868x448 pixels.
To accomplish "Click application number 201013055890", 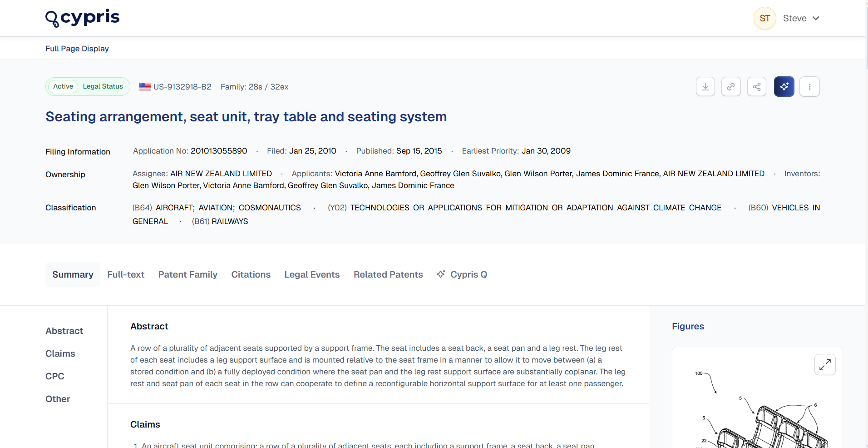I will (219, 151).
